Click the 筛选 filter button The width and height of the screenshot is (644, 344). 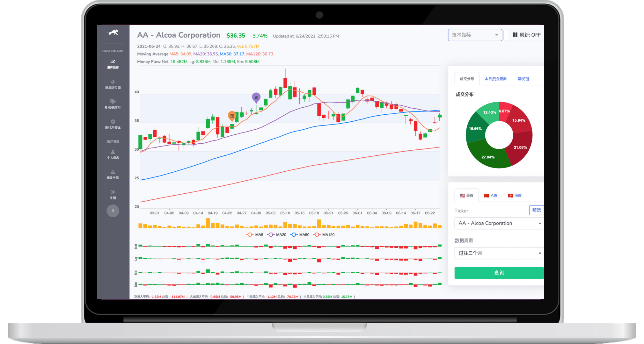click(536, 210)
